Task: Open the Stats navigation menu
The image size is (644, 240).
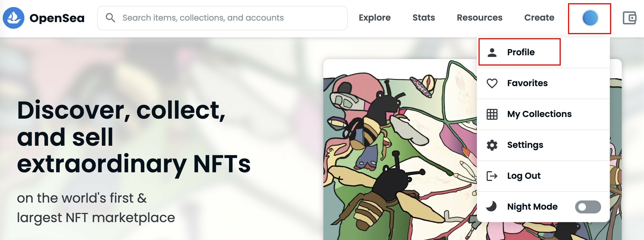Action: 423,18
